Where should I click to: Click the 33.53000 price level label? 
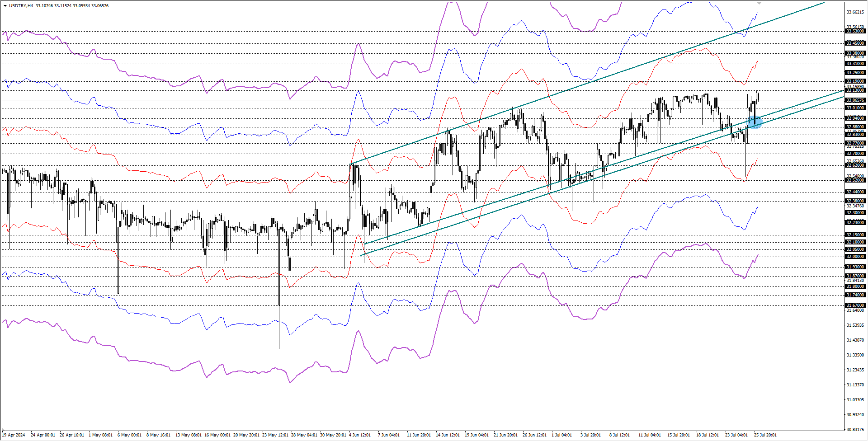click(x=855, y=31)
